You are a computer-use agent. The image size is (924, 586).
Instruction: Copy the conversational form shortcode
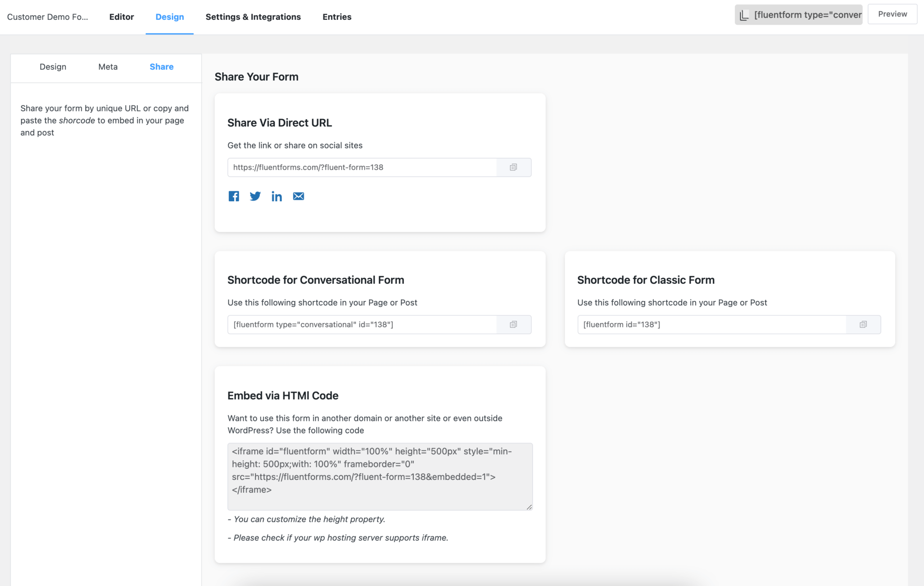pyautogui.click(x=513, y=324)
